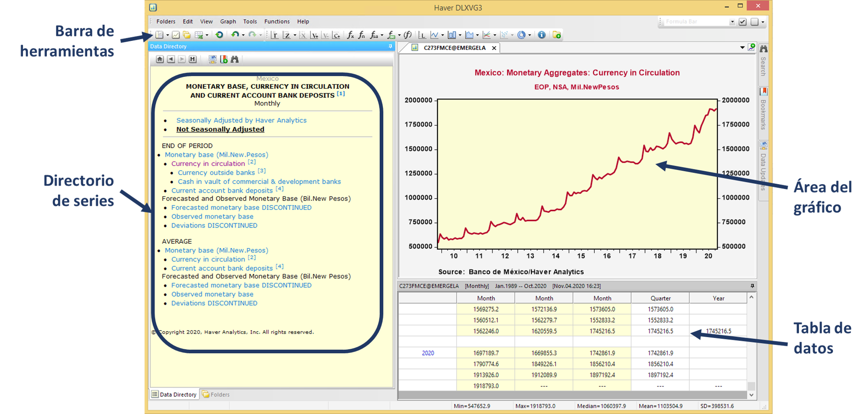Switch to the Folders tab
This screenshot has width=868, height=414.
click(216, 394)
